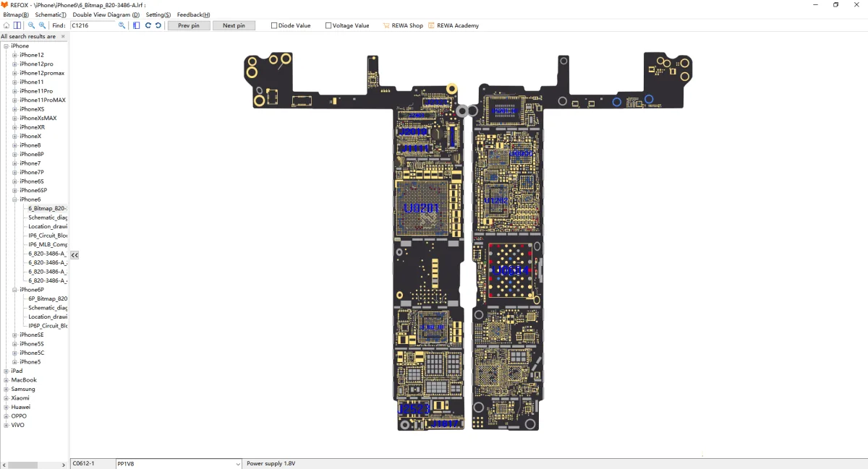Click the zoom in magnifier icon
The height and width of the screenshot is (469, 868).
click(x=43, y=25)
